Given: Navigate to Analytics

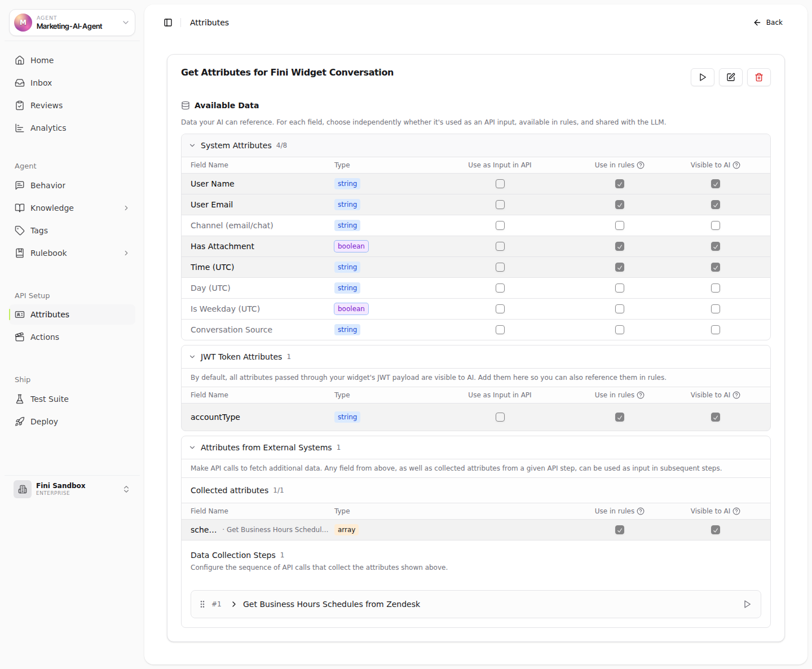Looking at the screenshot, I should [x=72, y=128].
